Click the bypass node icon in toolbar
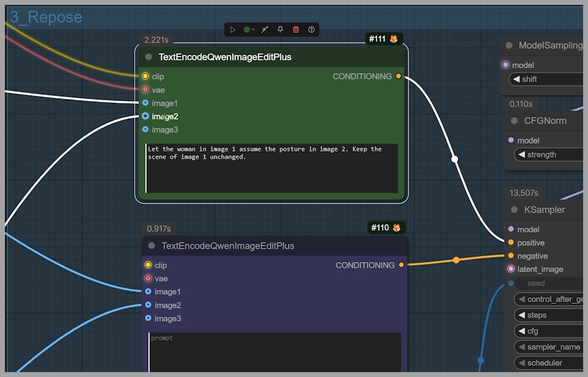 265,29
